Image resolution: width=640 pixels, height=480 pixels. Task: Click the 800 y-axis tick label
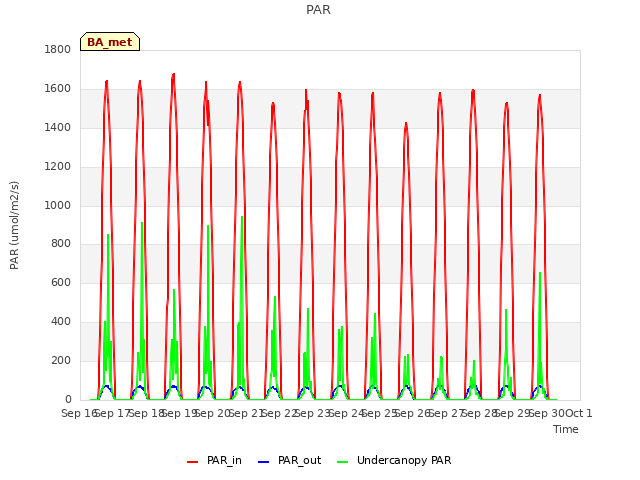point(61,244)
